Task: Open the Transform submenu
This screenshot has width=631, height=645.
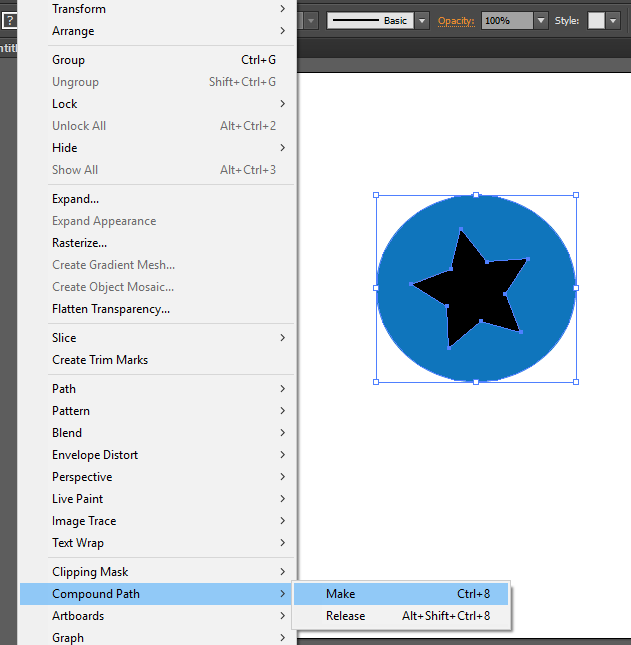Action: pyautogui.click(x=158, y=9)
